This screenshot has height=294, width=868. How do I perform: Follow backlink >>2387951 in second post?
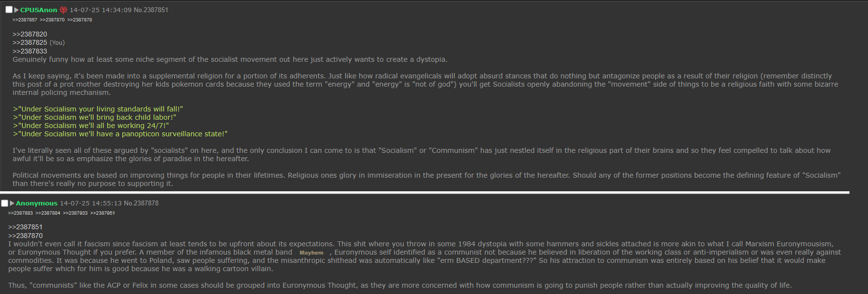click(x=102, y=213)
